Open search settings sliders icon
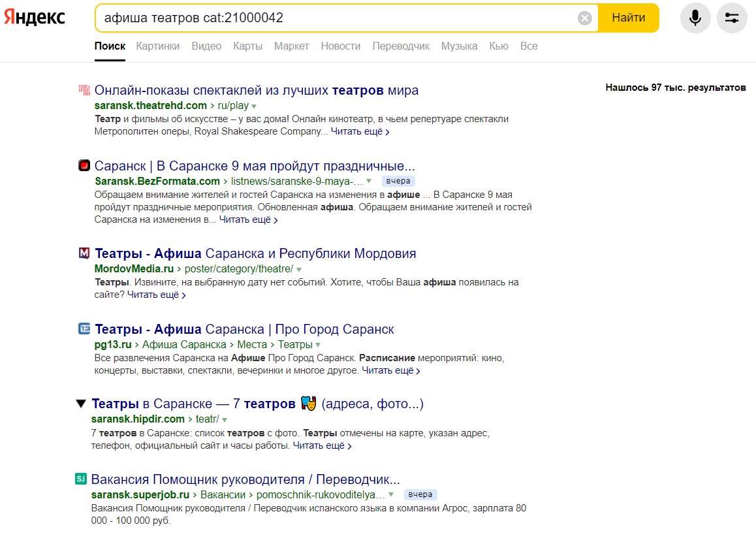Viewport: 756px width, 546px height. (731, 18)
